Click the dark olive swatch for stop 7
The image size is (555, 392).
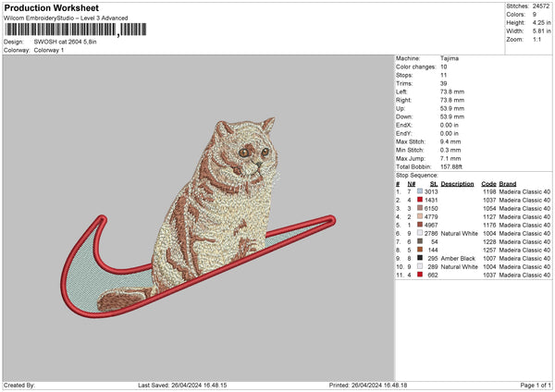click(x=420, y=241)
